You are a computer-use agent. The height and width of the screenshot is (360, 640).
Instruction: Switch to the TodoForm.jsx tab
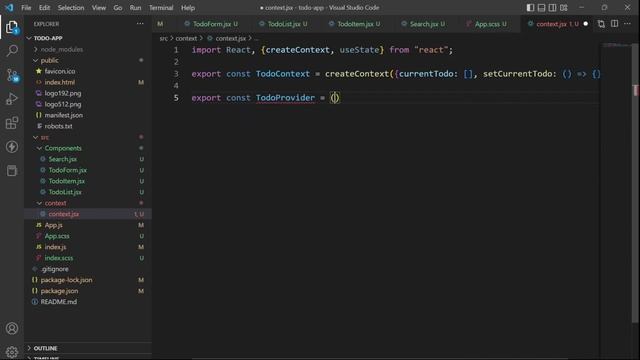[x=211, y=24]
